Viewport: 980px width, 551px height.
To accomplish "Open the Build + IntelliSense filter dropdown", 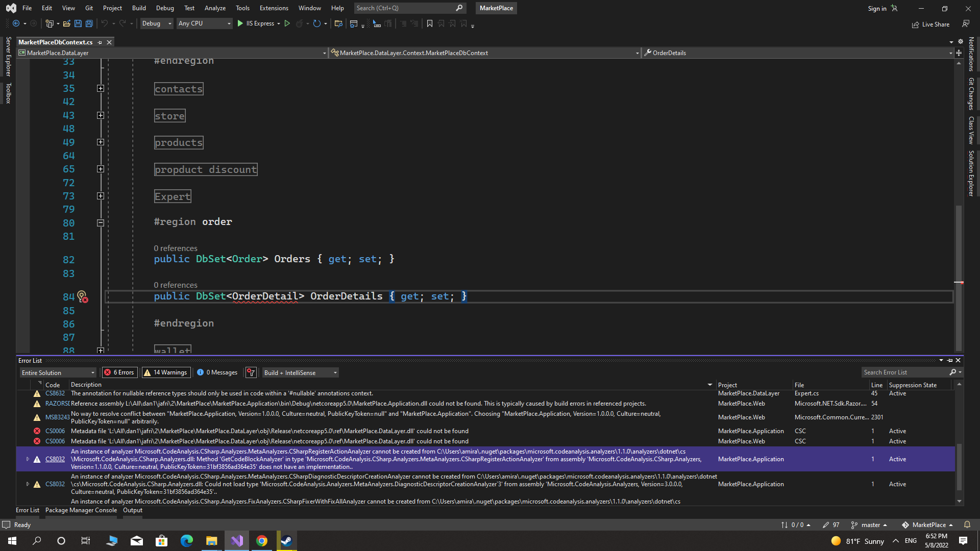I will point(300,372).
